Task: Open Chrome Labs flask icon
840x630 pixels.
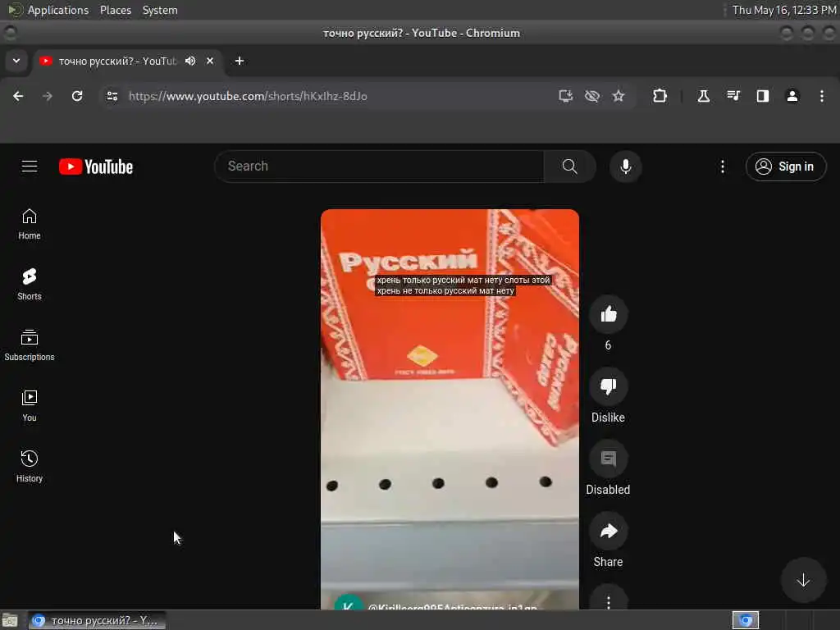Action: tap(703, 96)
